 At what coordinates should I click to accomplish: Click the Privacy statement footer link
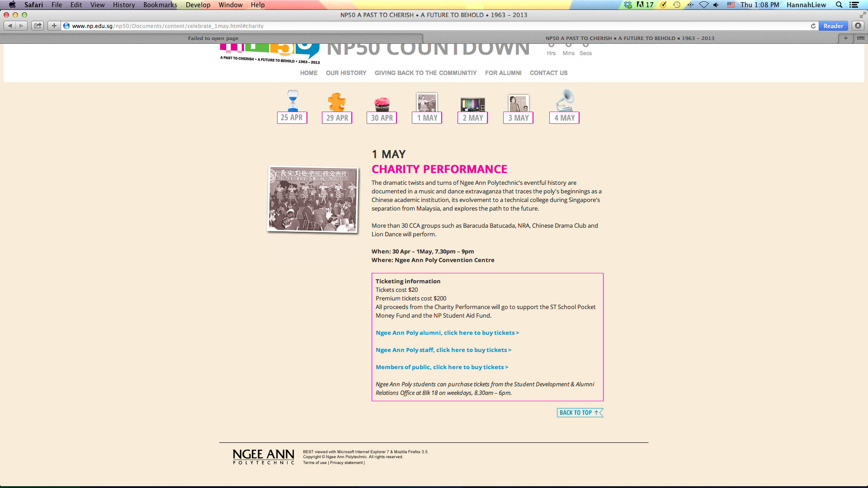(346, 463)
